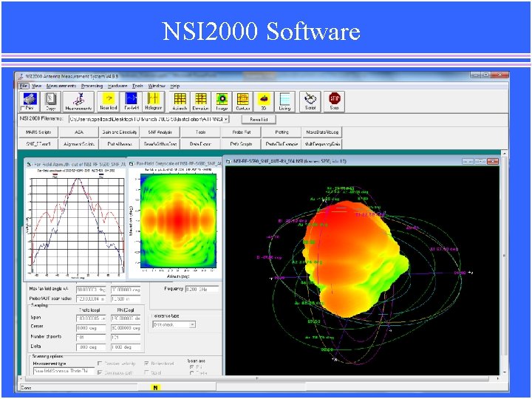Click the AEA script button

pos(79,132)
